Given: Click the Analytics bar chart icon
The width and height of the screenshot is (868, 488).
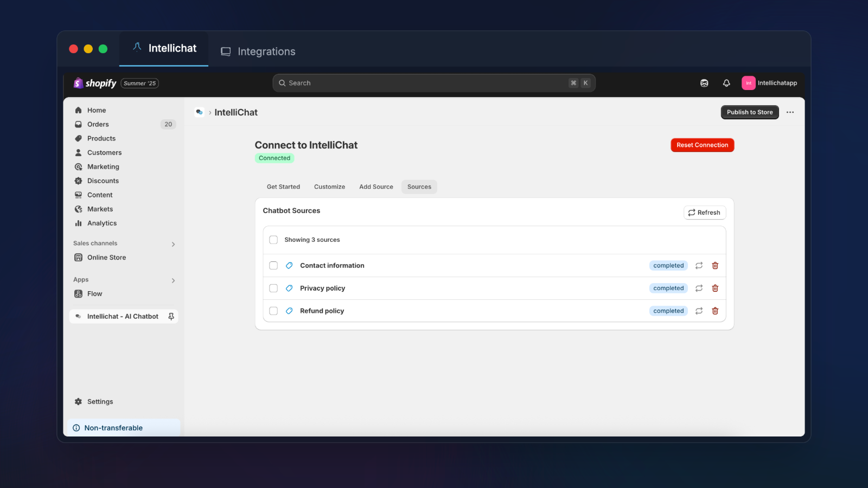Looking at the screenshot, I should click(x=78, y=223).
